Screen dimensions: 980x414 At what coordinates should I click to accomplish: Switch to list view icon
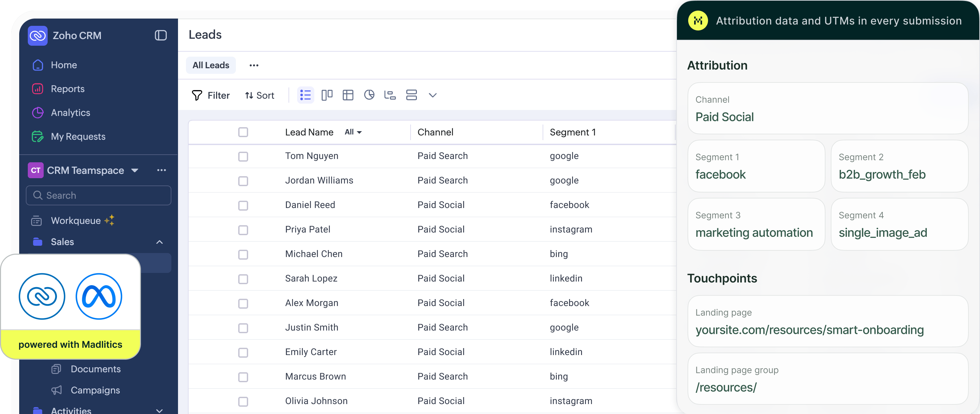click(305, 95)
